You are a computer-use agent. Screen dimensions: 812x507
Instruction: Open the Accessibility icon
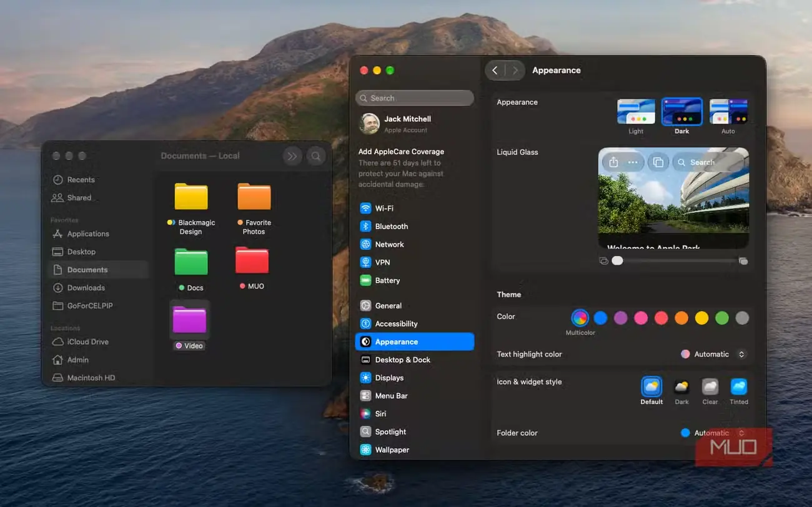click(x=365, y=324)
